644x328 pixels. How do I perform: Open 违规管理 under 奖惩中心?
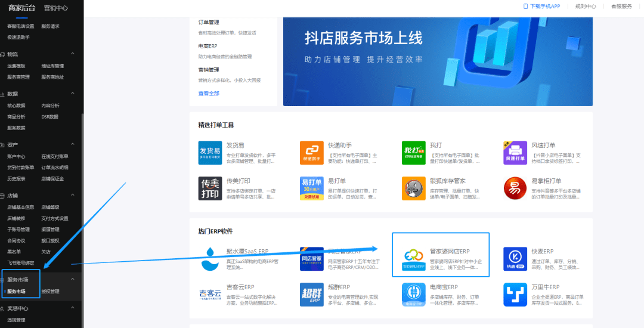point(17,320)
